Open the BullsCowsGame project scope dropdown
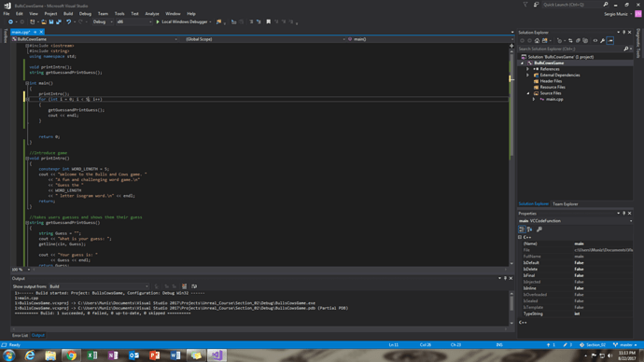The image size is (644, 362). tap(94, 39)
